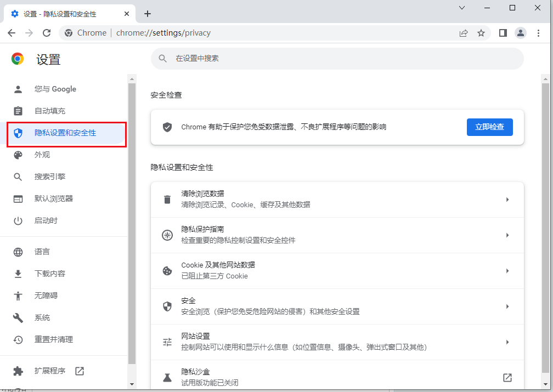Close the settings tab
Image resolution: width=553 pixels, height=392 pixels.
click(127, 14)
